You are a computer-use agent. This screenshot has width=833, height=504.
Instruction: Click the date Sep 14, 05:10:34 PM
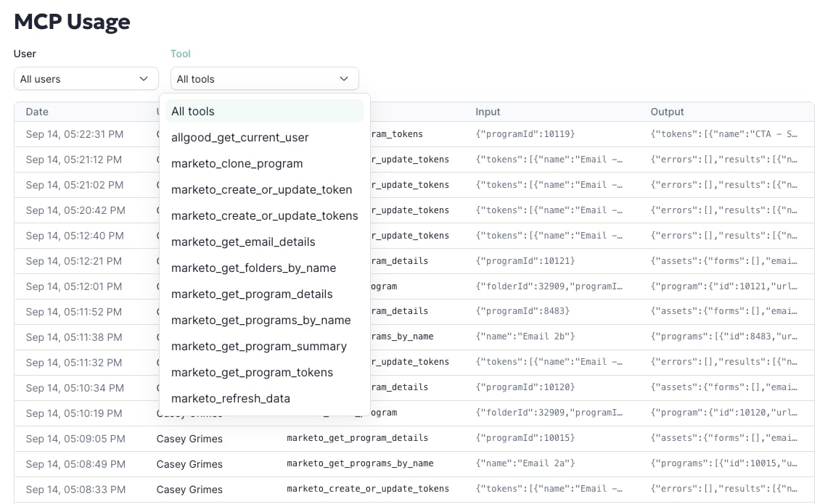point(75,388)
